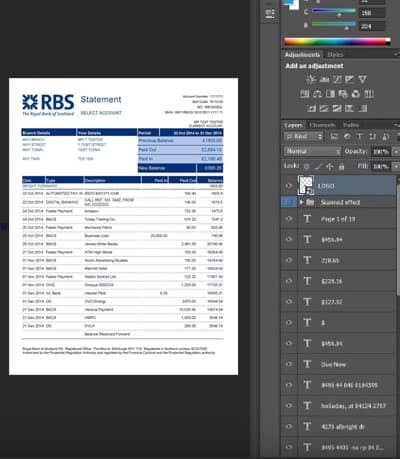
Task: Add a Hue/Saturation adjustment layer
Action: (305, 94)
